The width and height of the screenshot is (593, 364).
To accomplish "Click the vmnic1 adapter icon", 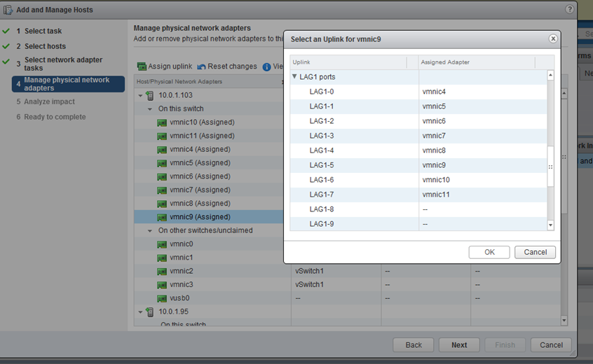I will tap(162, 258).
